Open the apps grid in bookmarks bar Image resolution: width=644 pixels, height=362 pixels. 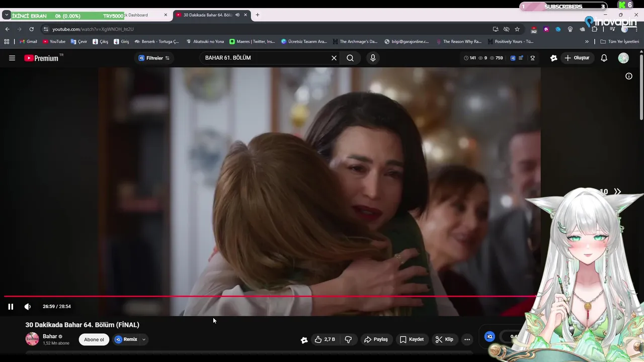point(7,42)
